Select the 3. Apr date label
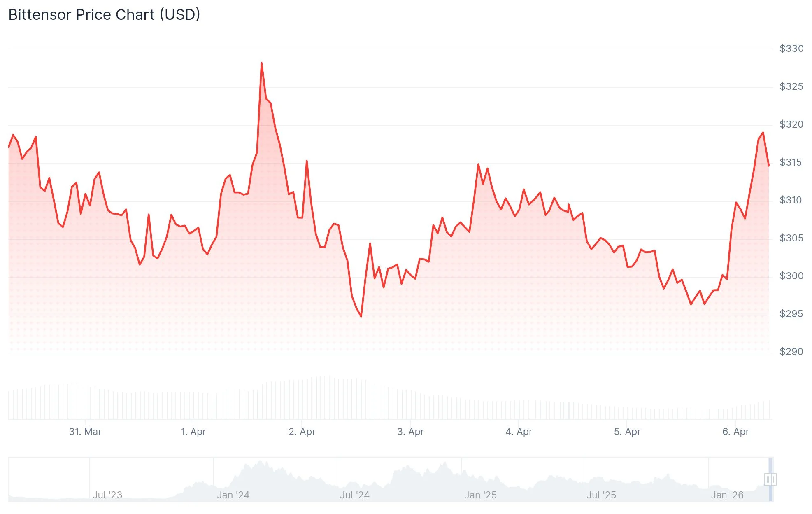 [x=410, y=432]
